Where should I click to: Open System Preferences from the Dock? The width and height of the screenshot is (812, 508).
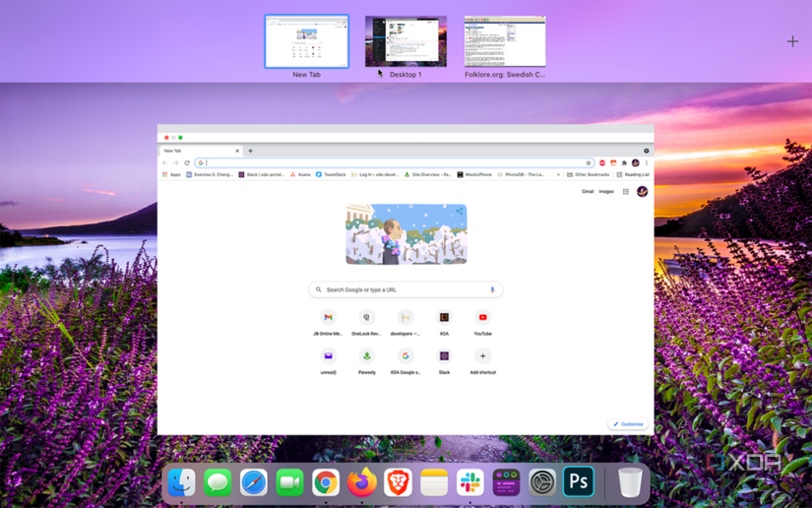(x=542, y=482)
